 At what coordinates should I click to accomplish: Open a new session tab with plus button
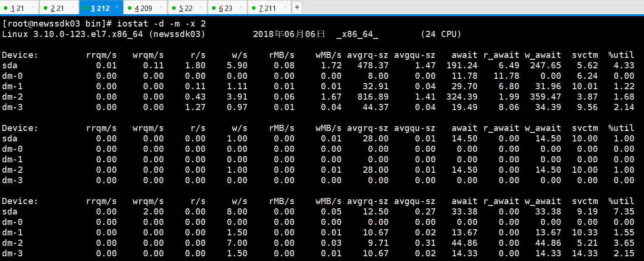click(297, 8)
